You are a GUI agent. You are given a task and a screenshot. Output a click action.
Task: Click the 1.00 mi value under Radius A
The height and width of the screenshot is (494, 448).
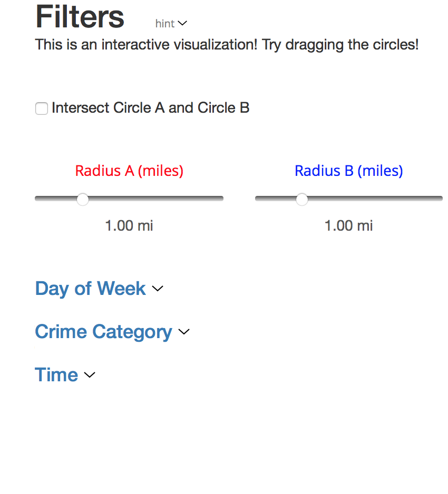click(x=129, y=225)
